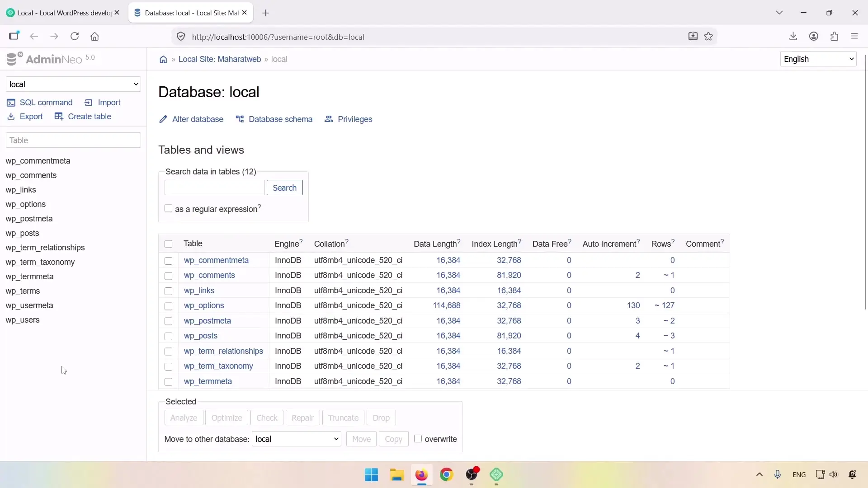Open the Create table menu item
This screenshot has width=868, height=488.
tap(83, 117)
